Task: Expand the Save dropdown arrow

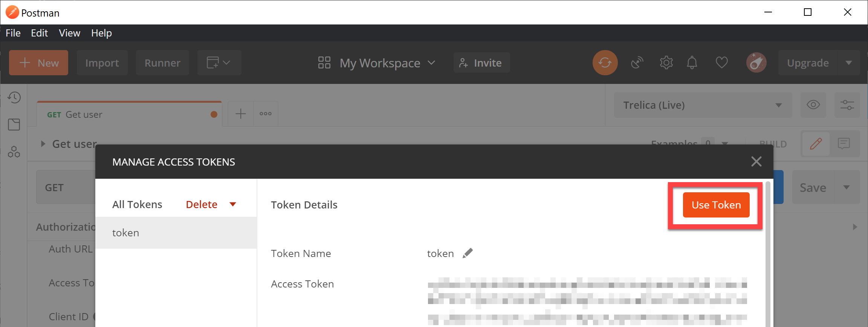Action: click(847, 187)
